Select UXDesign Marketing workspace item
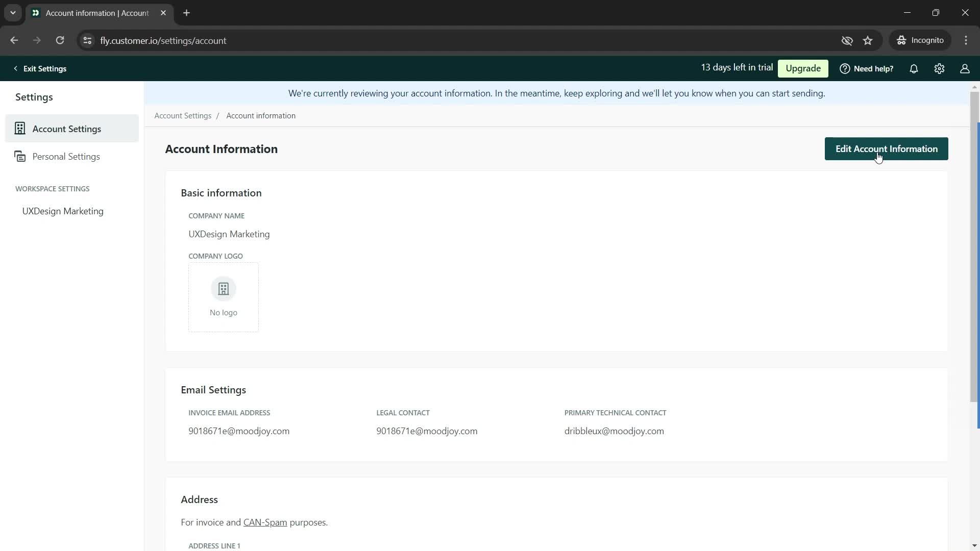 point(63,211)
